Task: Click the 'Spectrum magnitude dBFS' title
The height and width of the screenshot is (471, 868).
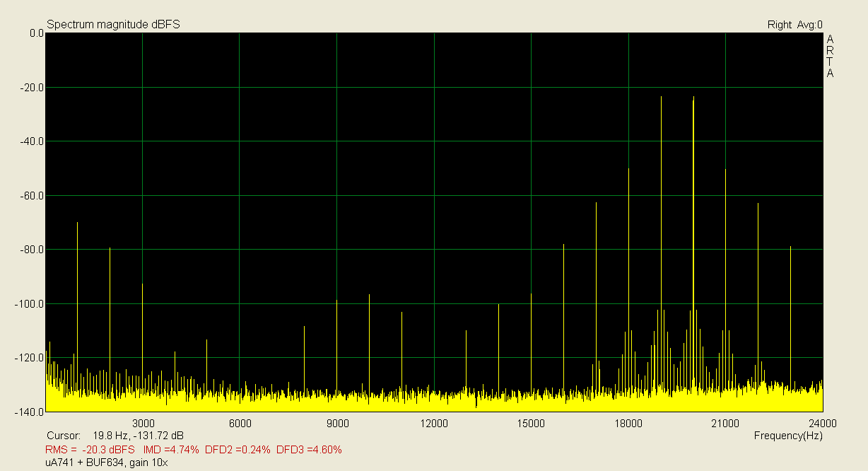Action: click(113, 25)
